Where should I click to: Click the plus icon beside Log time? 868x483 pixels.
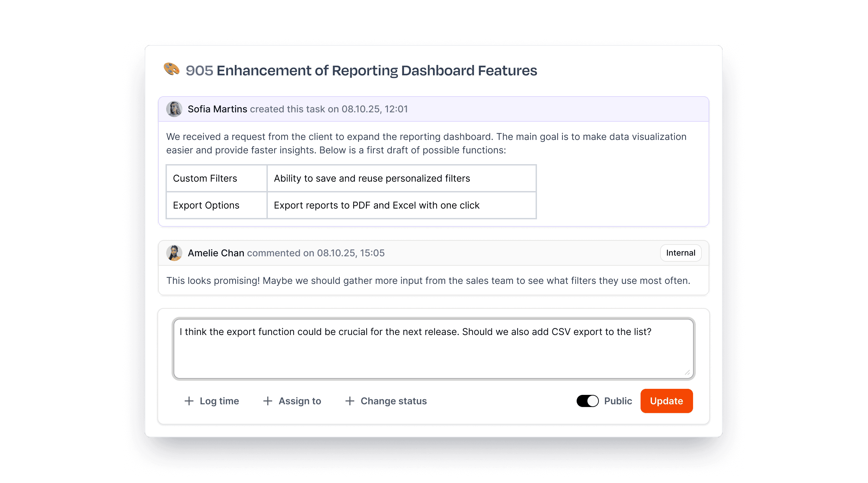[x=189, y=401]
